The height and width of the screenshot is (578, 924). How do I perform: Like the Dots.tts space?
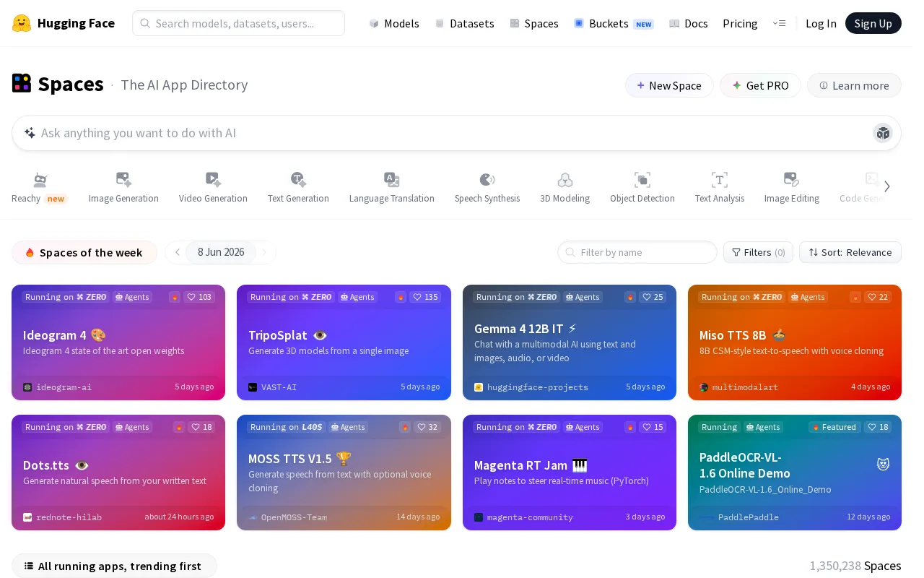[201, 427]
